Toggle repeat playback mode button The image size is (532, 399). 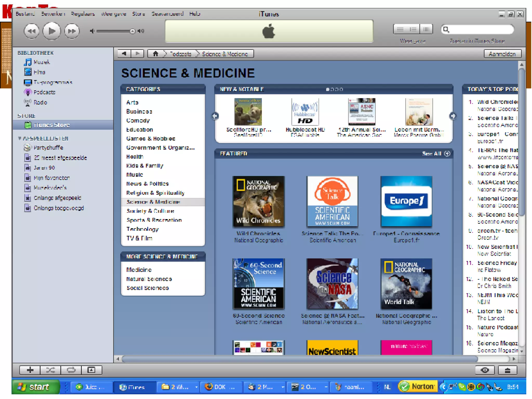pyautogui.click(x=71, y=370)
